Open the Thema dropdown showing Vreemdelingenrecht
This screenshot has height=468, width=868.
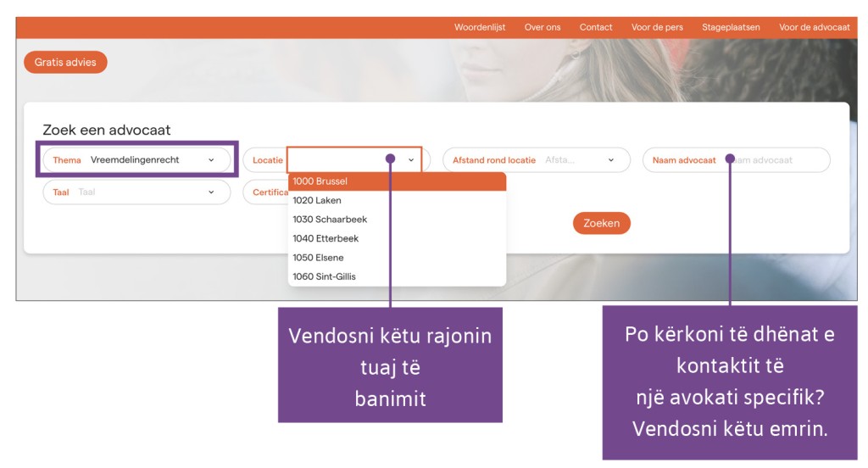pyautogui.click(x=136, y=159)
